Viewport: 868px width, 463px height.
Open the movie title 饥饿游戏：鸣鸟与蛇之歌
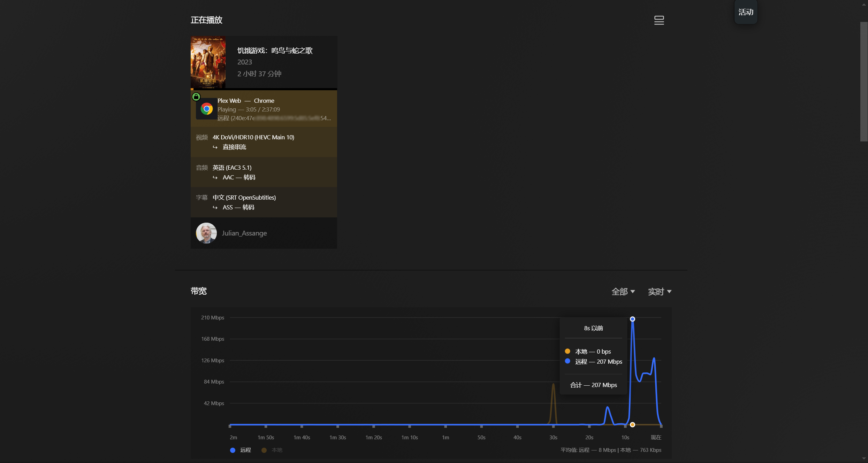coord(275,51)
